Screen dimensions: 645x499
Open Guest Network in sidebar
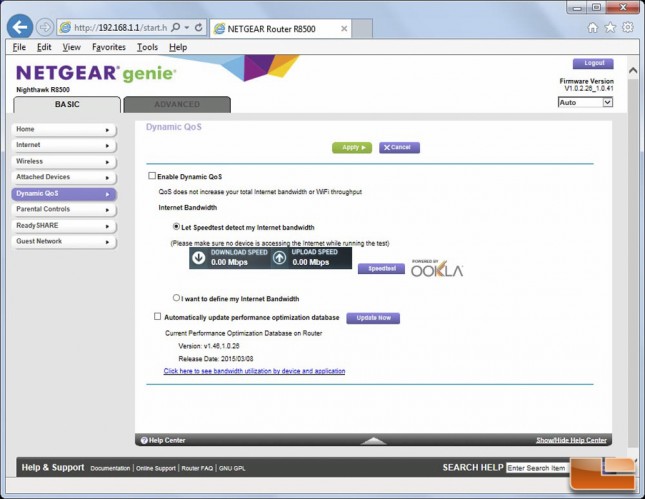point(64,241)
